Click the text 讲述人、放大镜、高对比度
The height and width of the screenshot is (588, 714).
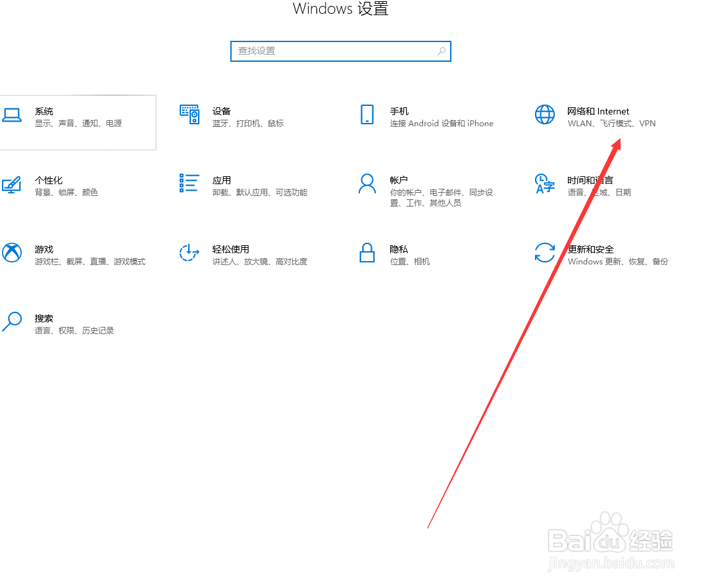click(x=259, y=262)
